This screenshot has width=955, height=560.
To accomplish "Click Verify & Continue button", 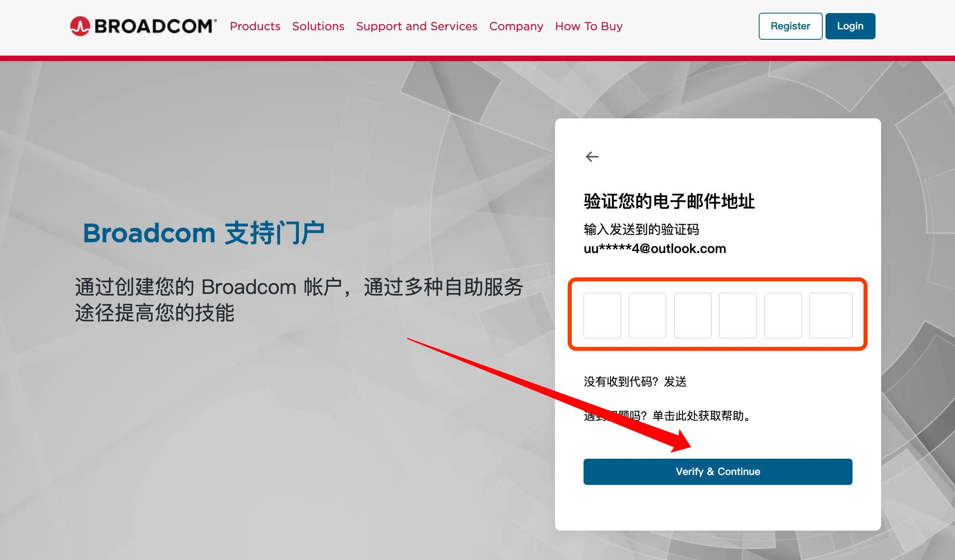I will point(718,471).
